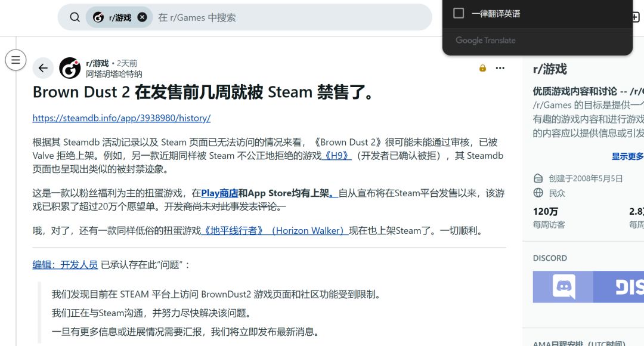
Task: Click the 2天前 post timestamp
Action: 127,63
